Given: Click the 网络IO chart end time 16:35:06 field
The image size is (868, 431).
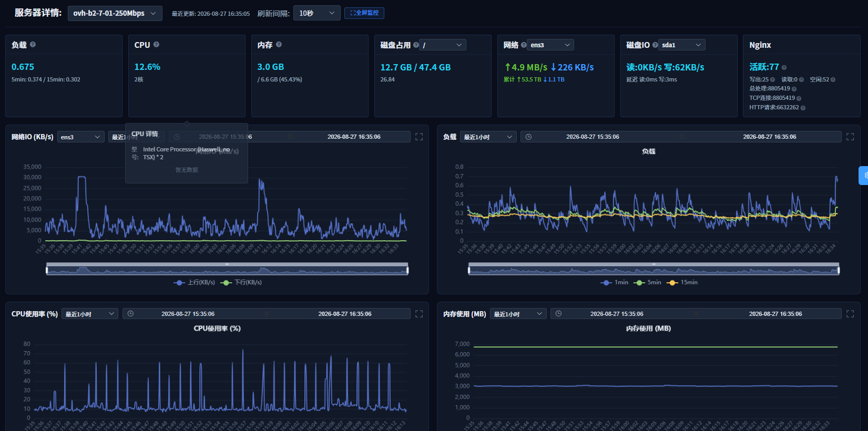Looking at the screenshot, I should (354, 137).
